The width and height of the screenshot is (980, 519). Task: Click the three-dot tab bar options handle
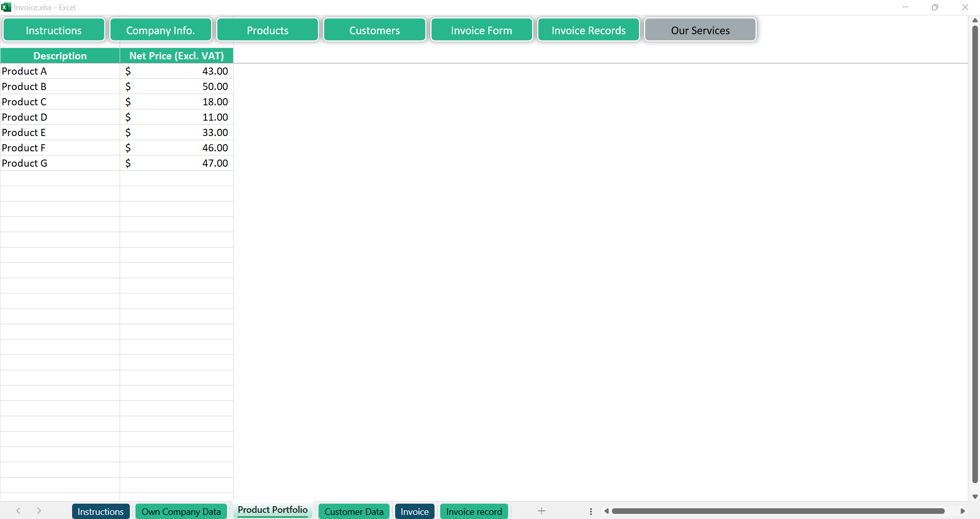[590, 511]
